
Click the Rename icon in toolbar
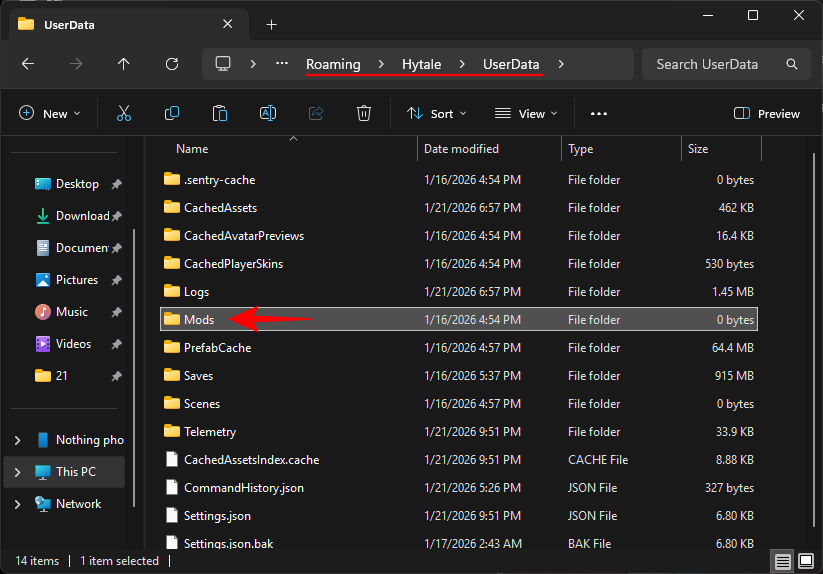pos(268,114)
